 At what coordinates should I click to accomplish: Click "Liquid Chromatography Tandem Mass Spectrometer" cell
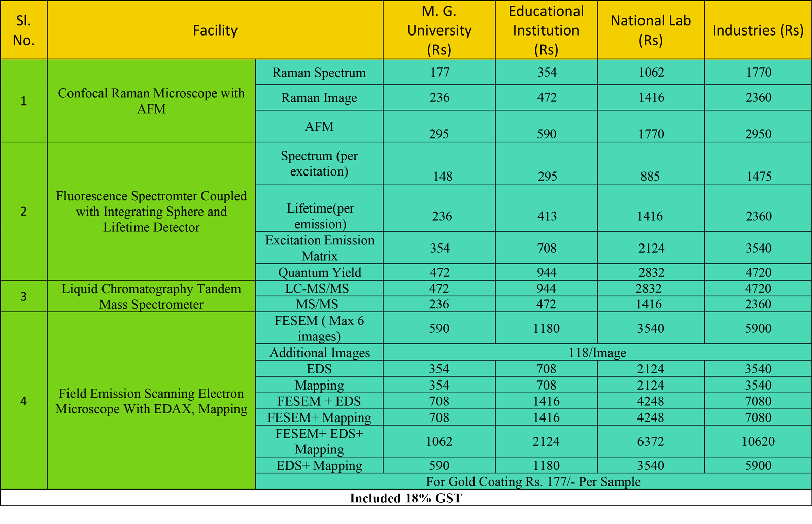(151, 296)
